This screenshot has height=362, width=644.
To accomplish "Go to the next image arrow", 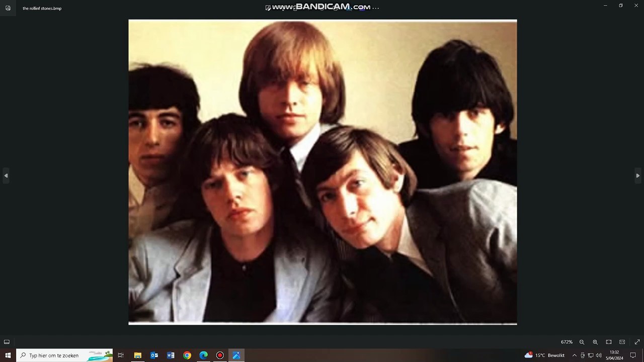I will coord(637,175).
